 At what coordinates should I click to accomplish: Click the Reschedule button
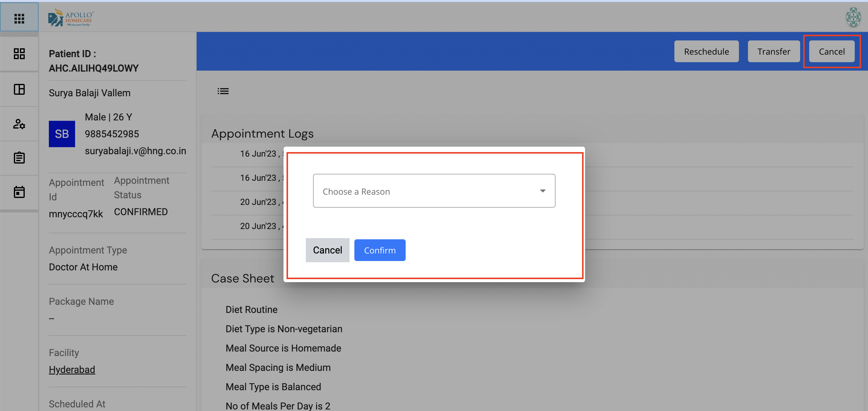click(706, 52)
